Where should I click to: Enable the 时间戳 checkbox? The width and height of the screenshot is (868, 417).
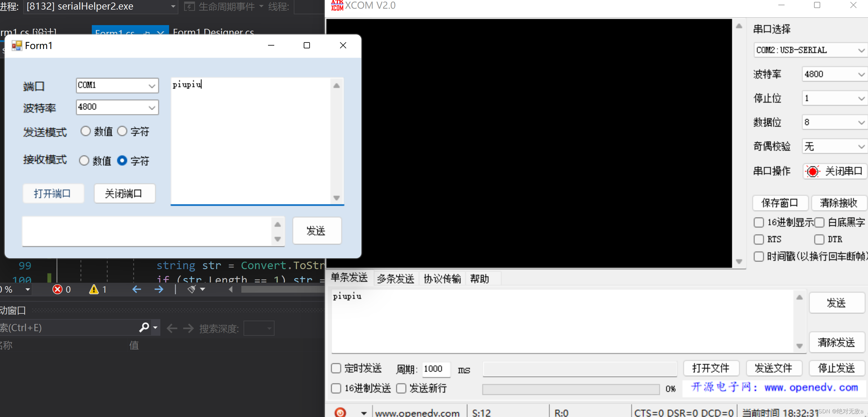(759, 257)
